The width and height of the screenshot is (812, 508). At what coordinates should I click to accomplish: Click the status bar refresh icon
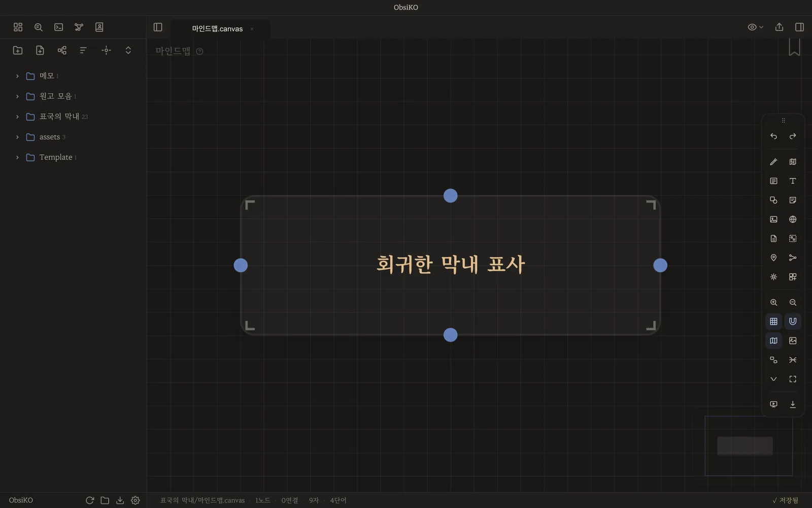click(x=90, y=500)
